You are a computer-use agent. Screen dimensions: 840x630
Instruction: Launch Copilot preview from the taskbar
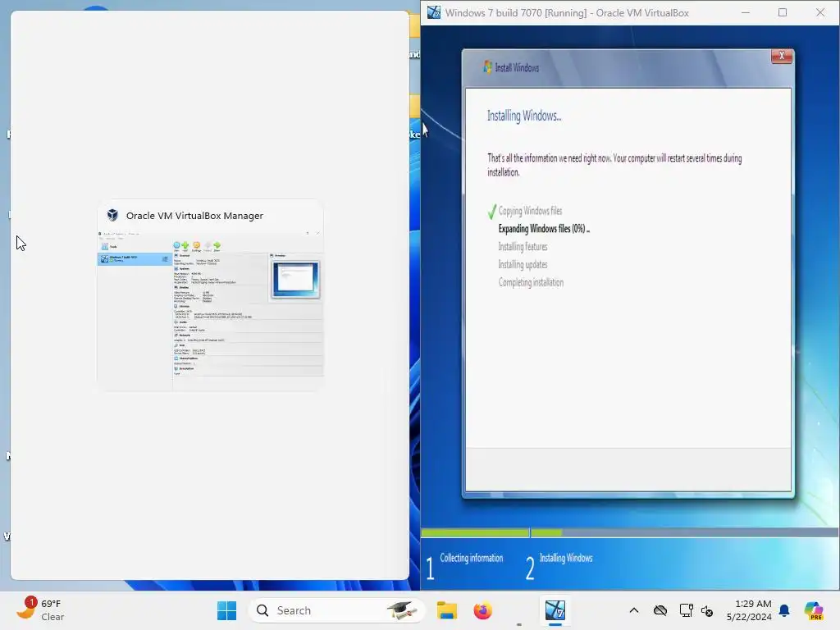pyautogui.click(x=814, y=610)
